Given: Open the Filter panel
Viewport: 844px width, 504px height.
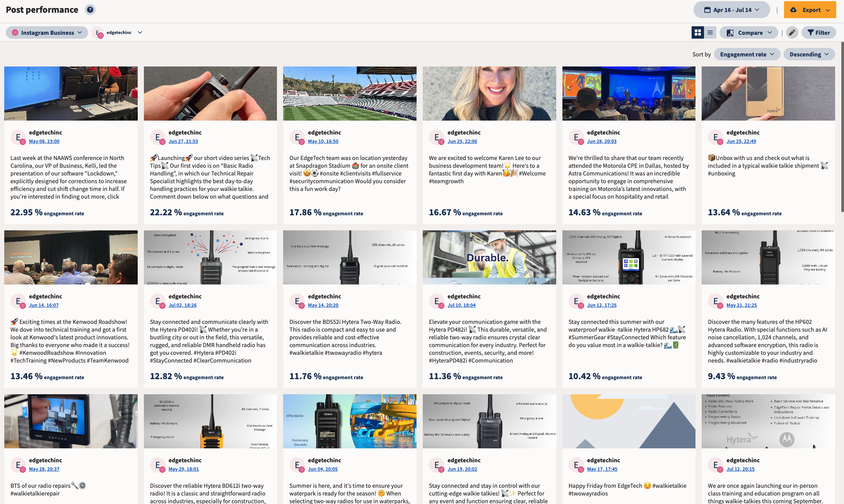Looking at the screenshot, I should [818, 32].
